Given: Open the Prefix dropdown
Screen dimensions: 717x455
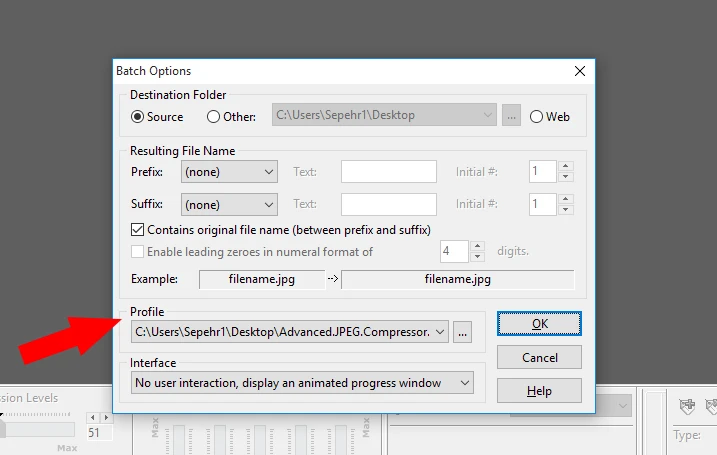Looking at the screenshot, I should click(229, 172).
